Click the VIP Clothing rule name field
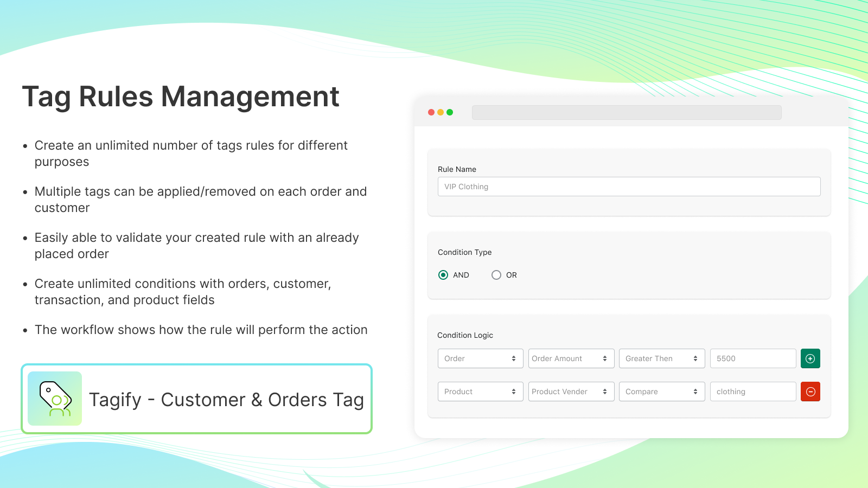 point(629,187)
